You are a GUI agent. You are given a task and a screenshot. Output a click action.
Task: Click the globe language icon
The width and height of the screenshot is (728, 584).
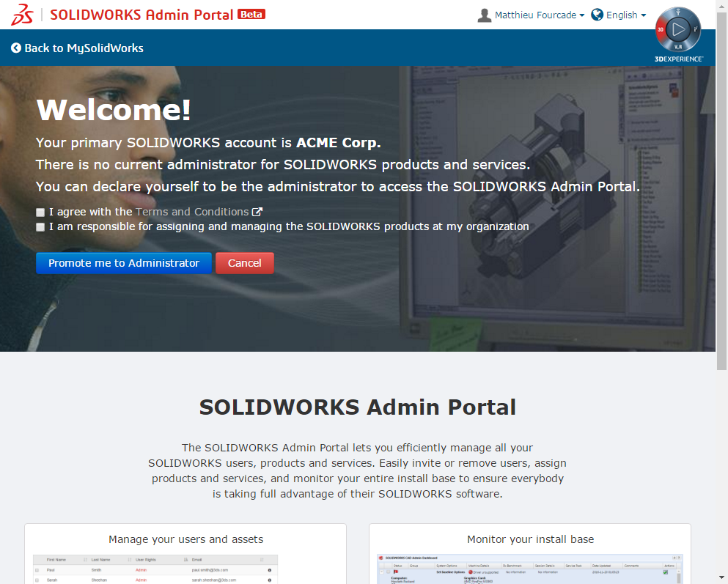pyautogui.click(x=598, y=15)
